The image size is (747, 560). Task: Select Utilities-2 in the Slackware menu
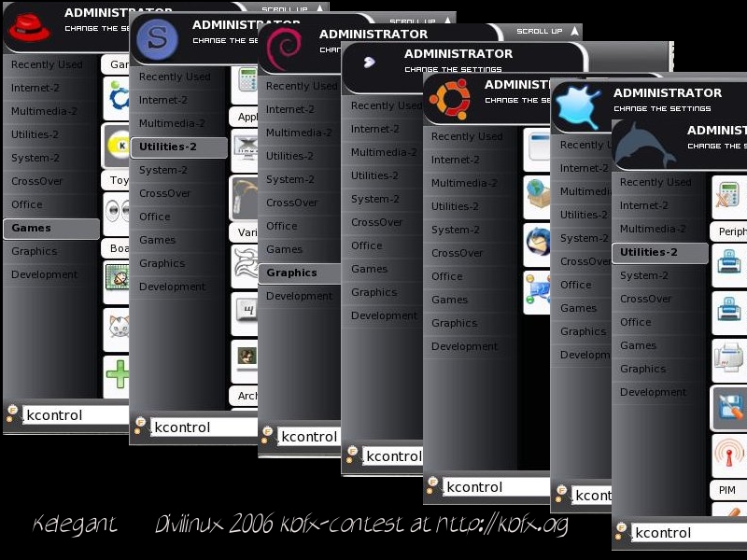[178, 147]
